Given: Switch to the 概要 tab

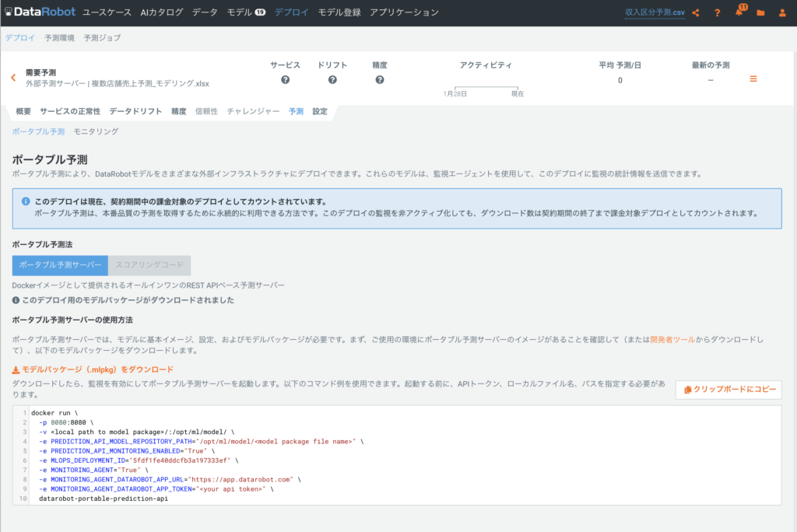Looking at the screenshot, I should (23, 111).
